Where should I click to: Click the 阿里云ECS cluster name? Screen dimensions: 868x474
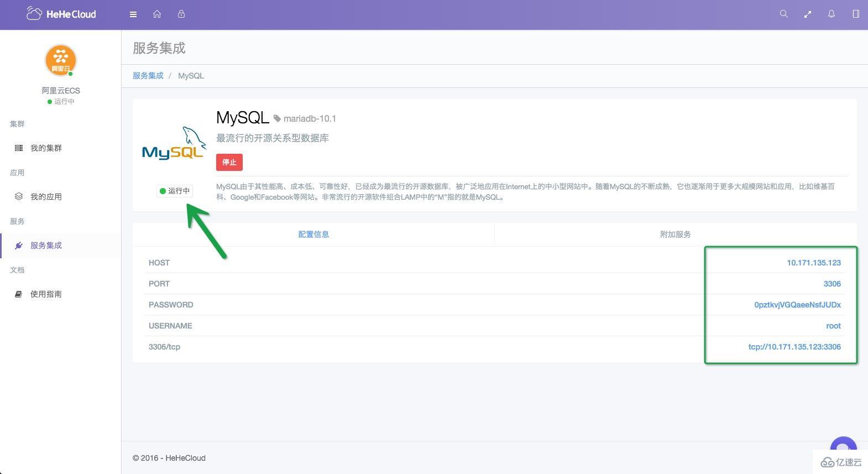[x=61, y=91]
